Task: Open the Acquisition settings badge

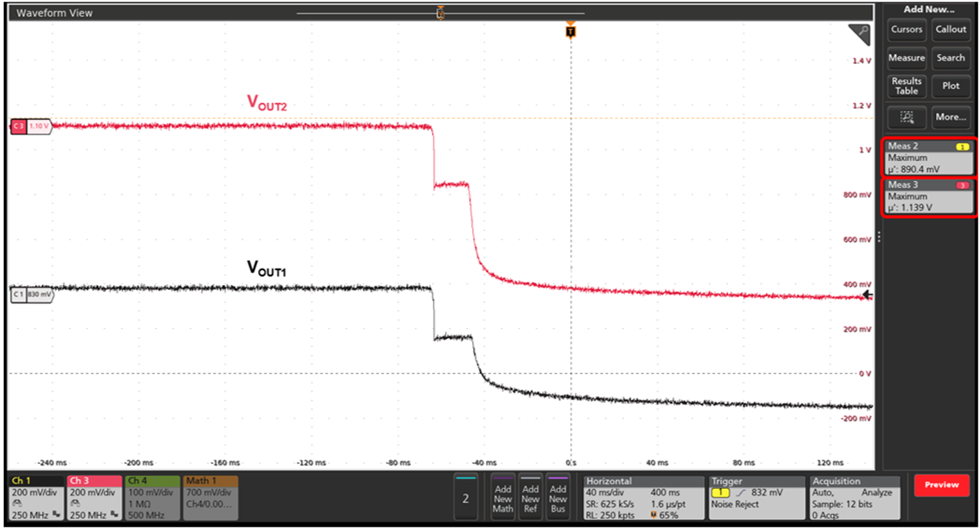Action: [855, 498]
